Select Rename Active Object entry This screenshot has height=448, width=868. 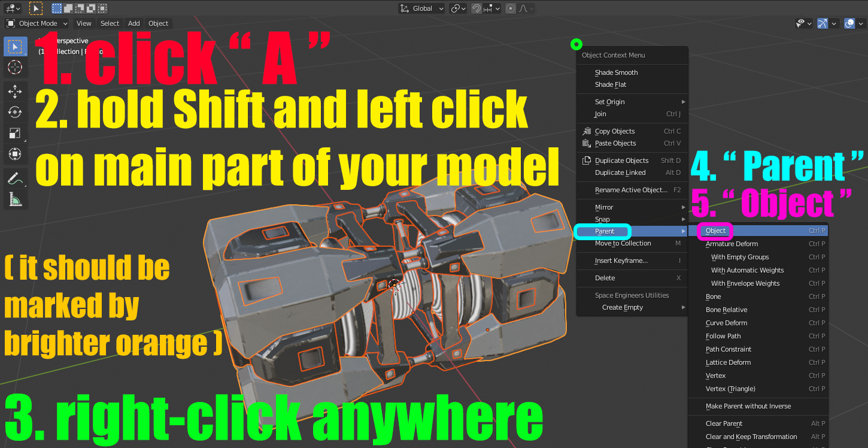click(x=632, y=190)
